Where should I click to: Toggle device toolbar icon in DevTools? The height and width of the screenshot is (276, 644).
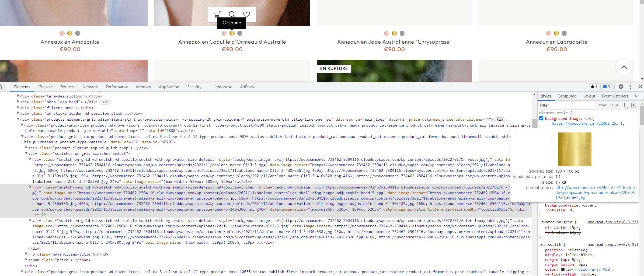pyautogui.click(x=2, y=87)
